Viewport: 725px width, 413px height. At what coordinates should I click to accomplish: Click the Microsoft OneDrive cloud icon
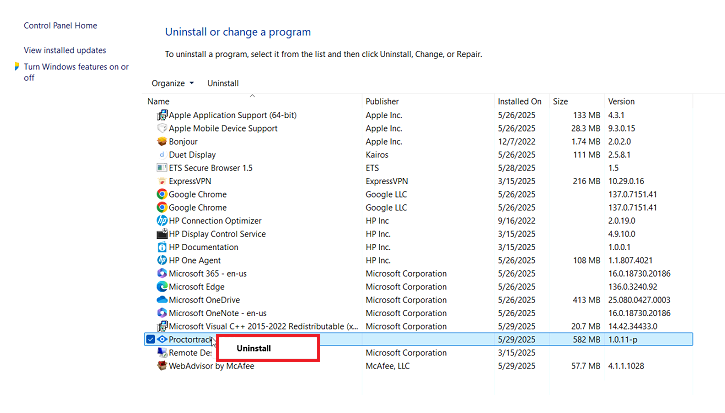(x=162, y=300)
